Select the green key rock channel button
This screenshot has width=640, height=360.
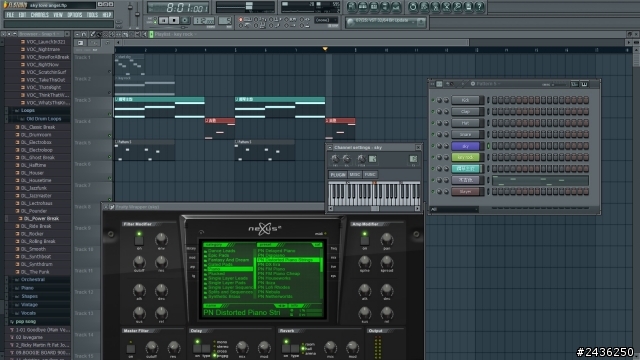[x=465, y=157]
